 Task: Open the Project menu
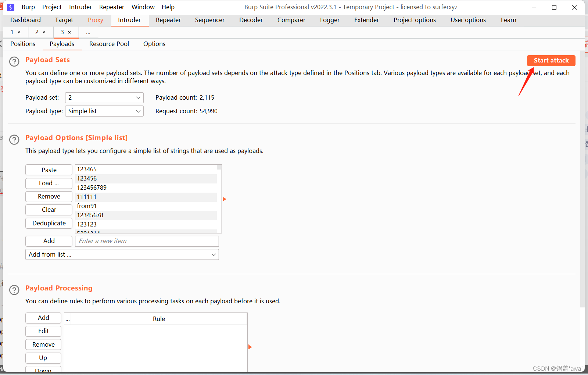tap(52, 7)
